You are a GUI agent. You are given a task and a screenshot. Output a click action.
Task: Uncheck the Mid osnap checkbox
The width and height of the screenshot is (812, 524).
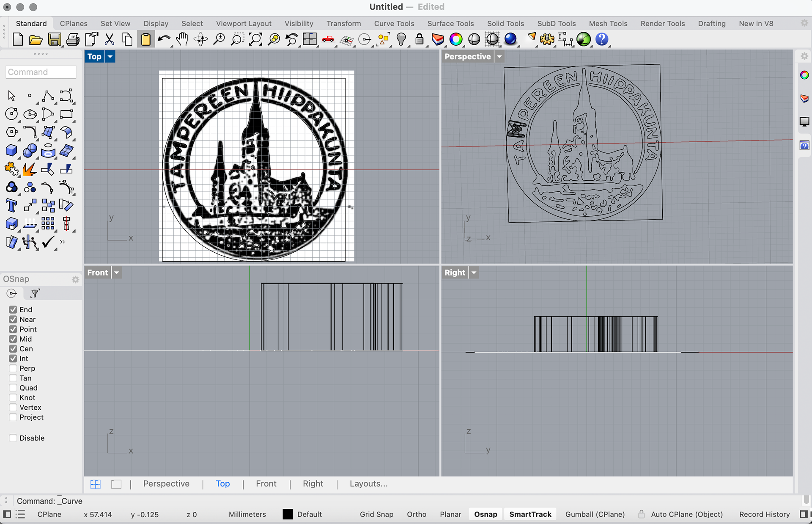pyautogui.click(x=13, y=339)
